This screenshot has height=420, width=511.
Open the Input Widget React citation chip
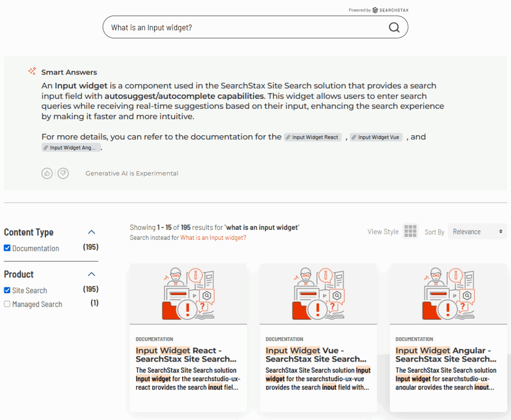pyautogui.click(x=312, y=137)
